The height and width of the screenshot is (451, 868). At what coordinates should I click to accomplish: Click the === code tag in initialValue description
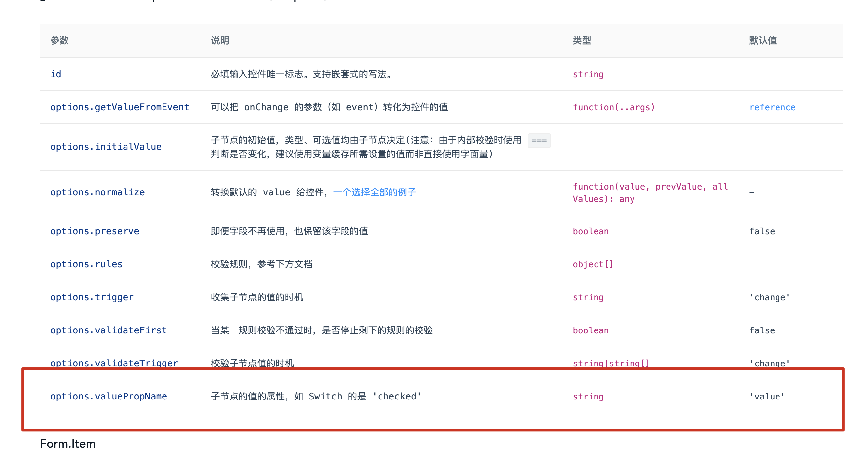tap(539, 141)
